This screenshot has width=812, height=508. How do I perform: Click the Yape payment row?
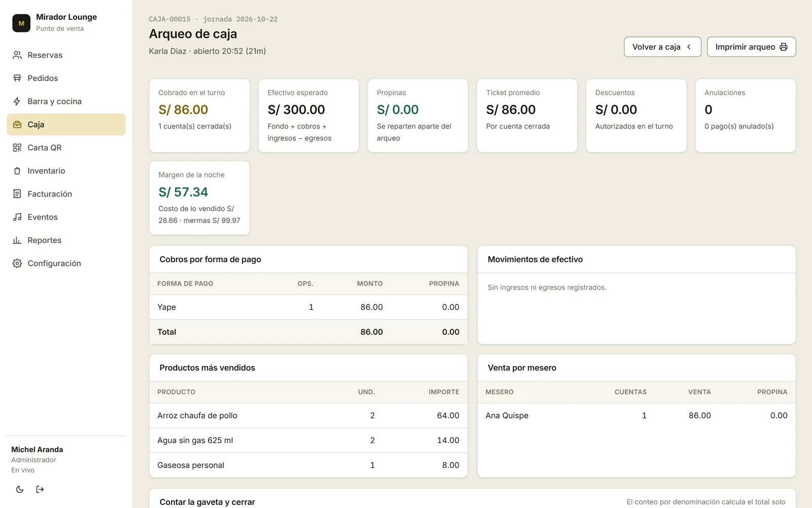pos(308,307)
